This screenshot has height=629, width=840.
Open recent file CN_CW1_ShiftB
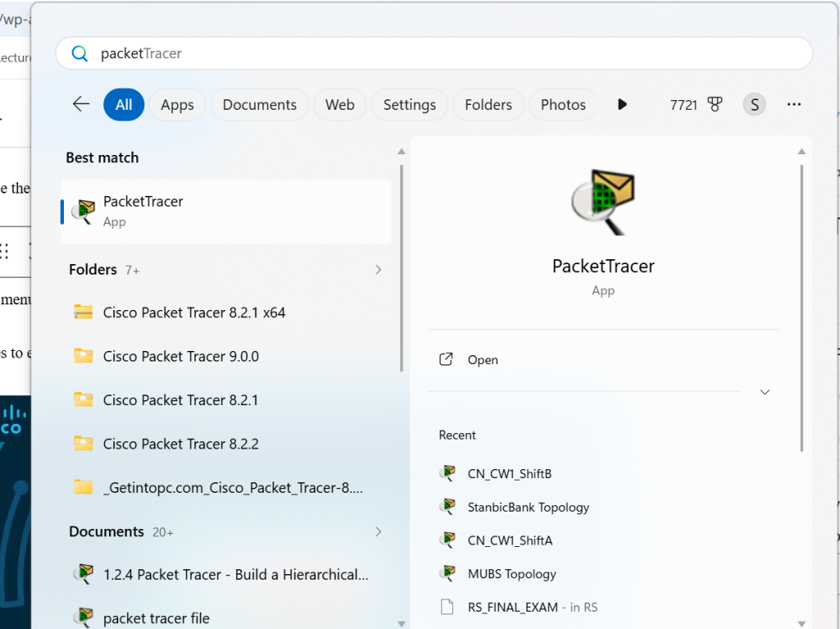pyautogui.click(x=509, y=473)
